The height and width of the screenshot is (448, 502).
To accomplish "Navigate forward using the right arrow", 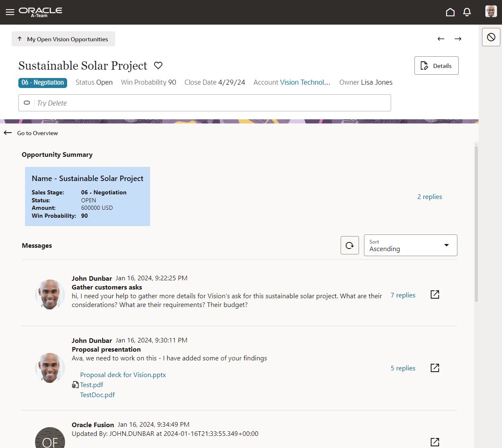I will [x=458, y=39].
